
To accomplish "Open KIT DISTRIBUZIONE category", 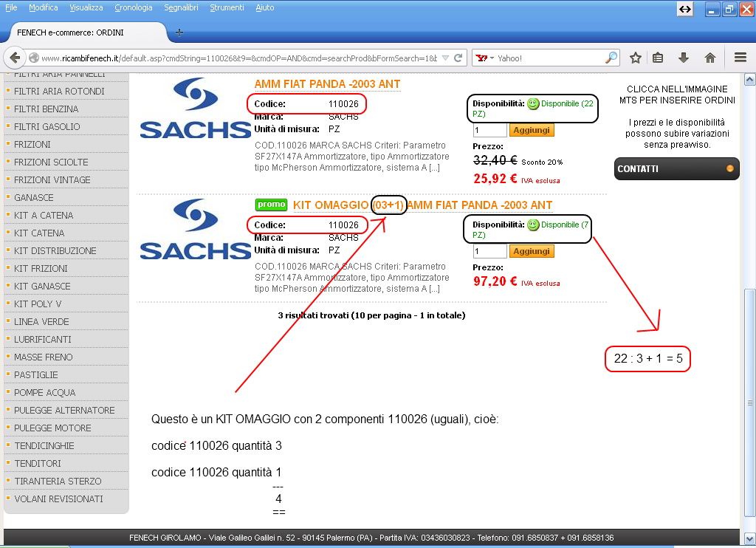I will 55,251.
